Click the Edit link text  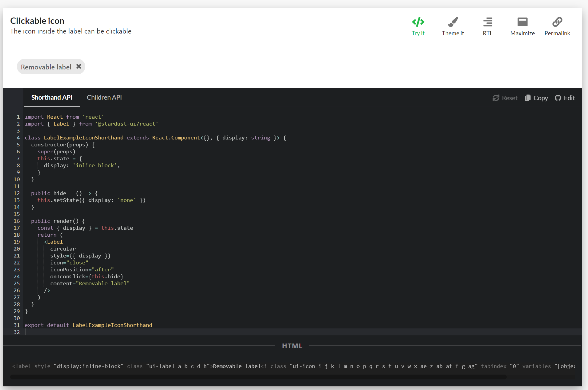pos(569,98)
